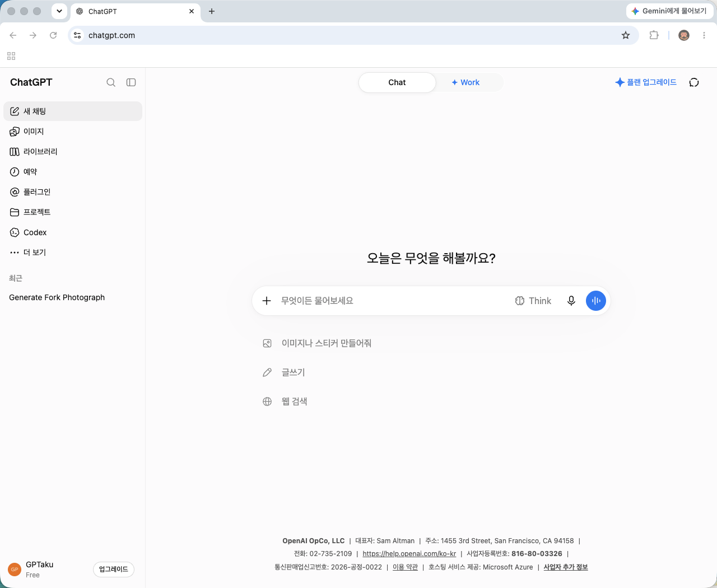This screenshot has width=717, height=588.
Task: Start voice mode with the blue waveform button
Action: (596, 301)
